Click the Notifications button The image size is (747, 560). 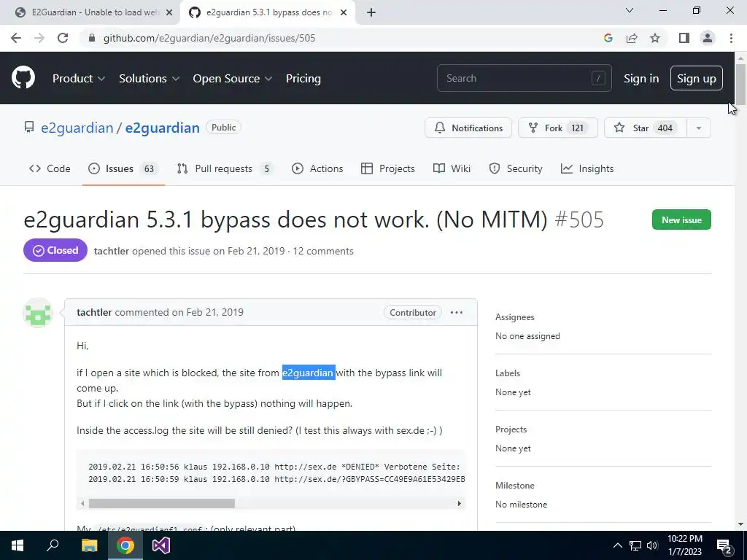pyautogui.click(x=468, y=128)
